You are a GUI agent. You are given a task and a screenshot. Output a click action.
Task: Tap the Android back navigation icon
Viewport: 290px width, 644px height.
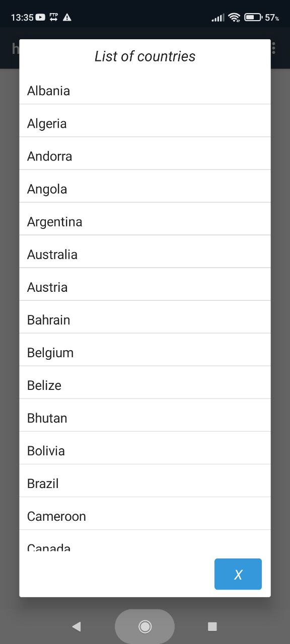tap(77, 626)
